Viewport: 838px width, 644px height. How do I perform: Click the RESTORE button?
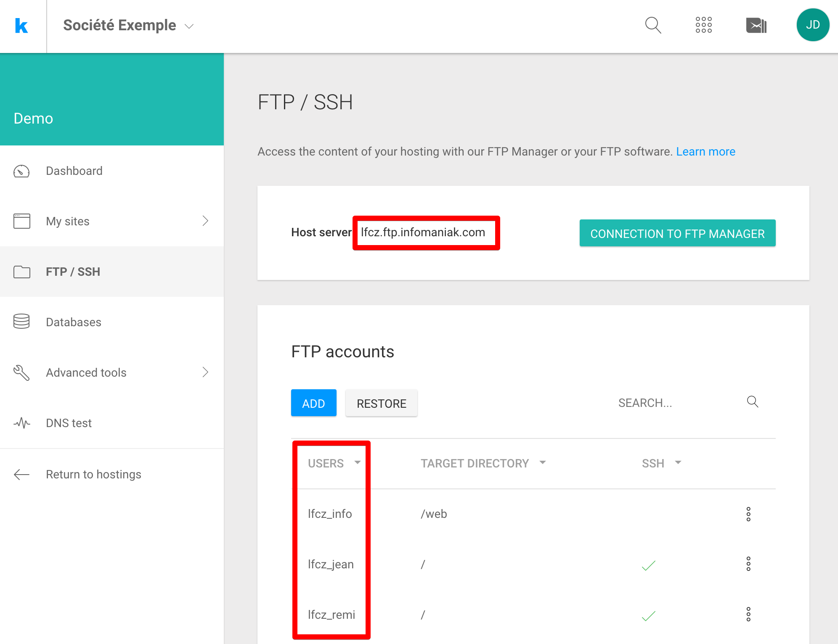[382, 403]
